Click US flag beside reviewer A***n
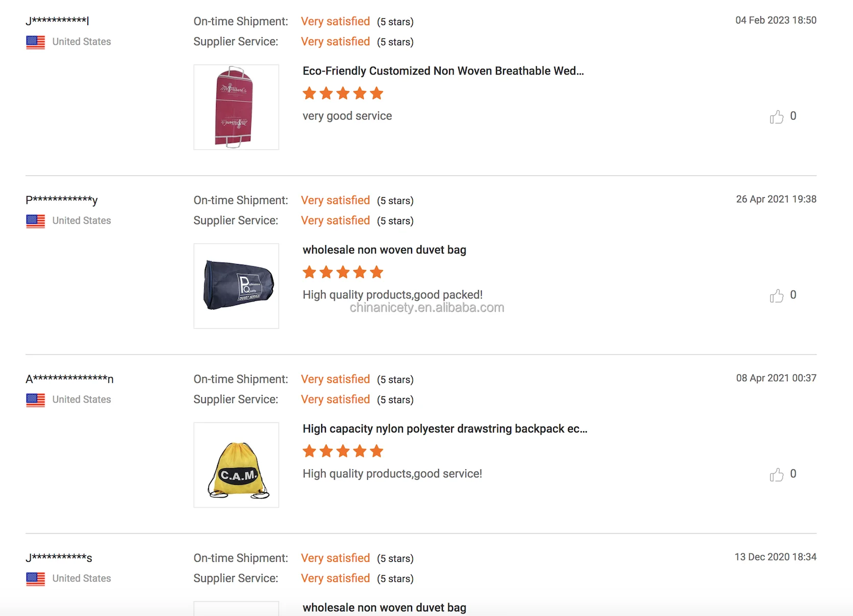This screenshot has height=616, width=853. click(36, 399)
